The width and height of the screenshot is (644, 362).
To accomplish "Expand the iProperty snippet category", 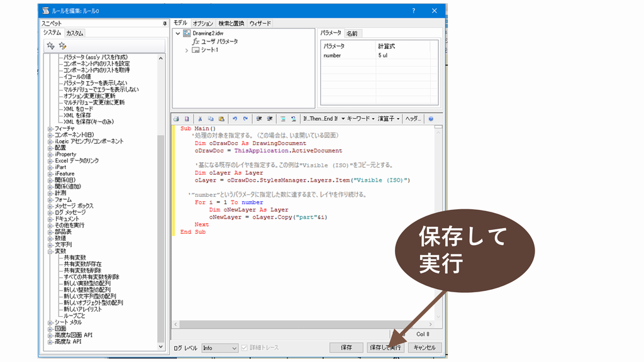I will (50, 154).
